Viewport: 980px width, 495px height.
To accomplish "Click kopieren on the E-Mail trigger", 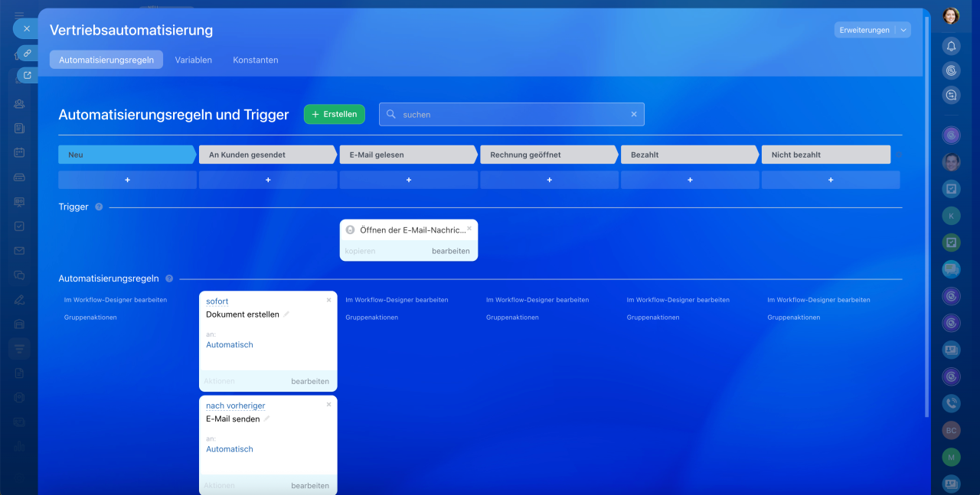I will tap(360, 251).
